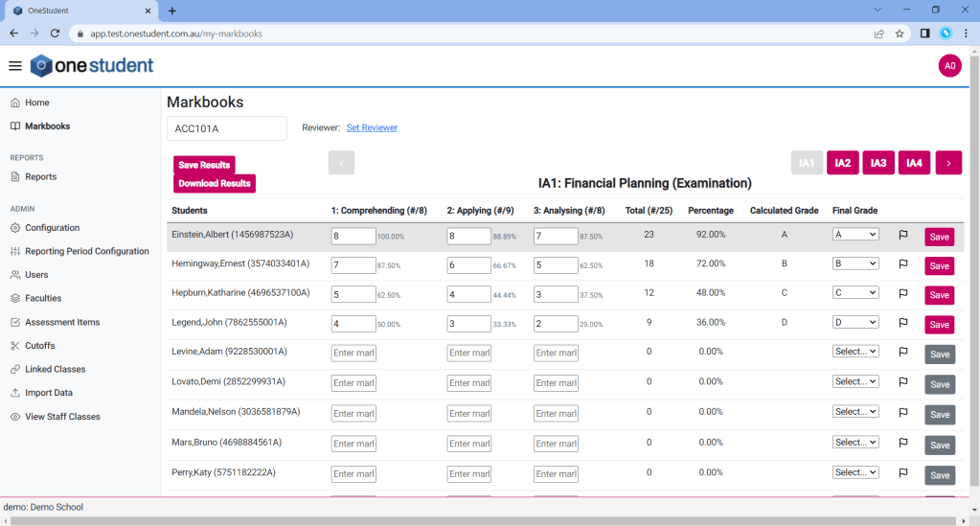Expand Final Grade select for Levine, Adam
The width and height of the screenshot is (980, 526).
(x=855, y=353)
